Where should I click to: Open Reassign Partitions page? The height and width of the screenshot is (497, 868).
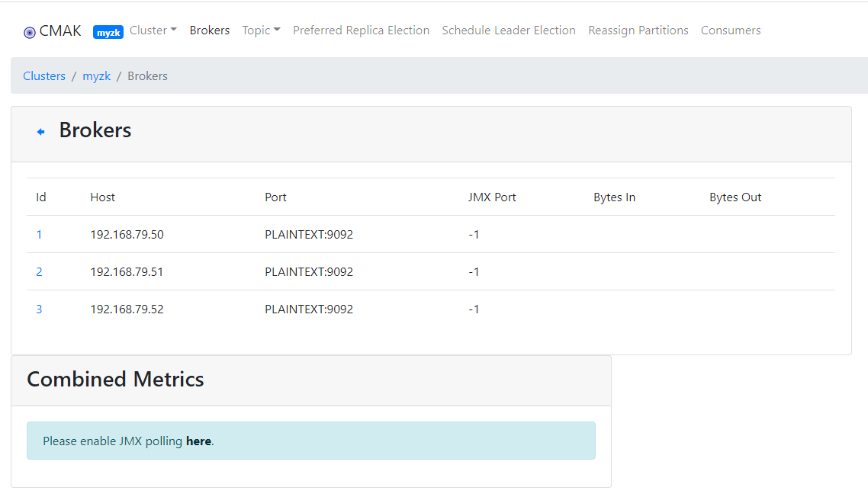[x=638, y=30]
